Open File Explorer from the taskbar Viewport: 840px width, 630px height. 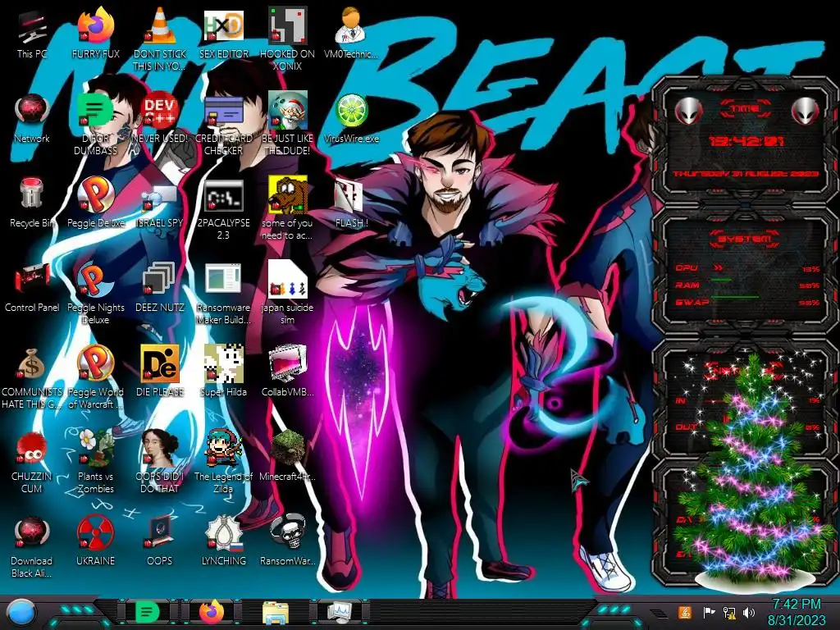click(x=276, y=612)
